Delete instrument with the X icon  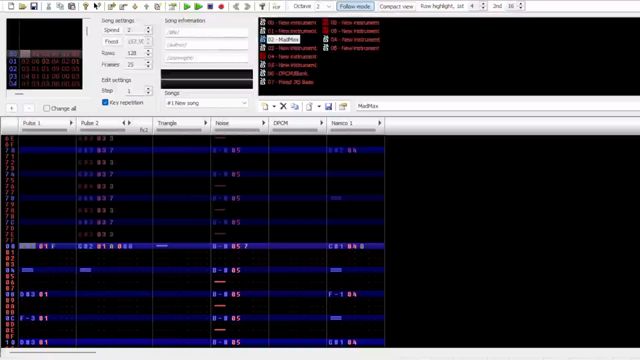pyautogui.click(x=283, y=106)
